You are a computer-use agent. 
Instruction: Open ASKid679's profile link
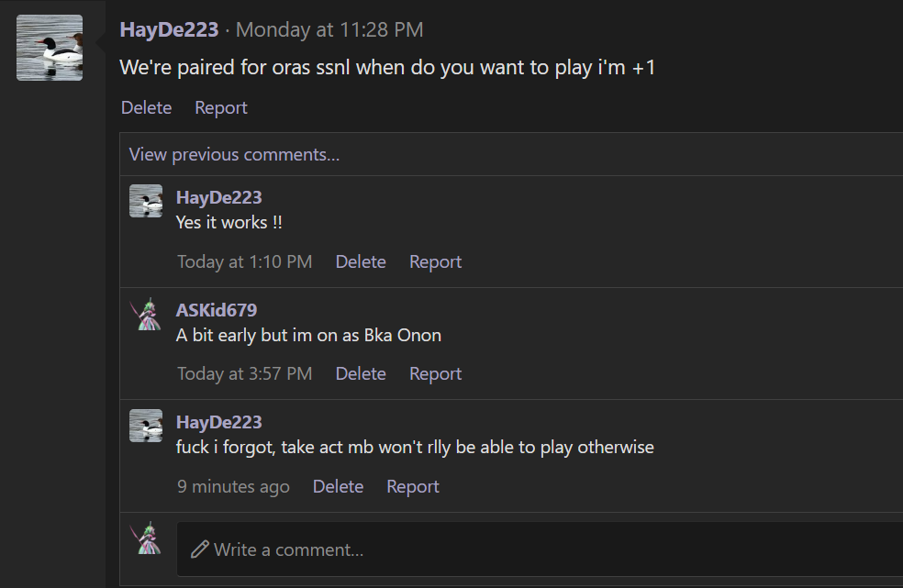[x=217, y=310]
